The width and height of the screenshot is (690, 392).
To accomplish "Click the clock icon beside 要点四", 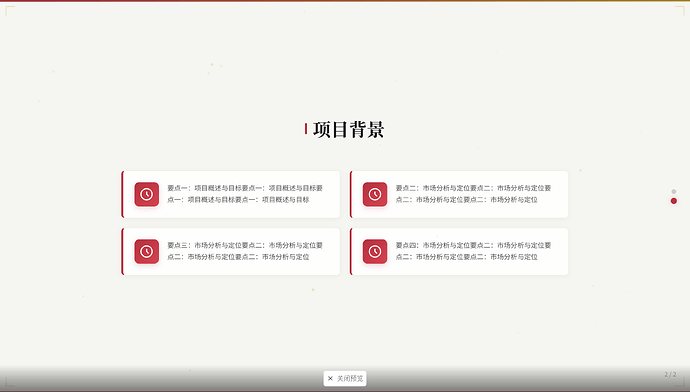I will 375,252.
